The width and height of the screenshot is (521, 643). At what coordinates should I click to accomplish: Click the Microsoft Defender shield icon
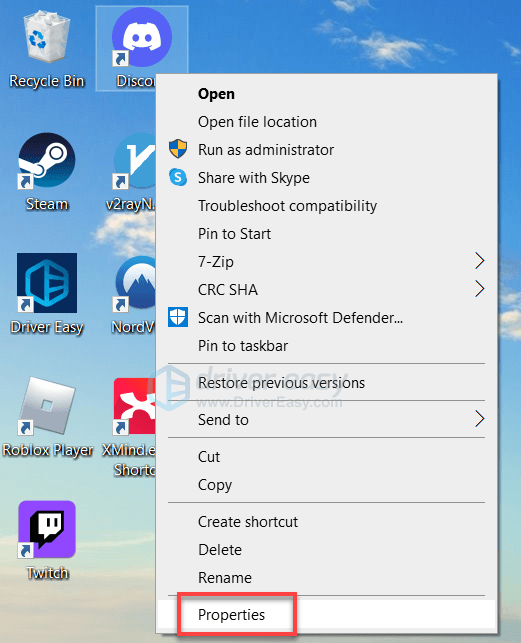(x=178, y=317)
